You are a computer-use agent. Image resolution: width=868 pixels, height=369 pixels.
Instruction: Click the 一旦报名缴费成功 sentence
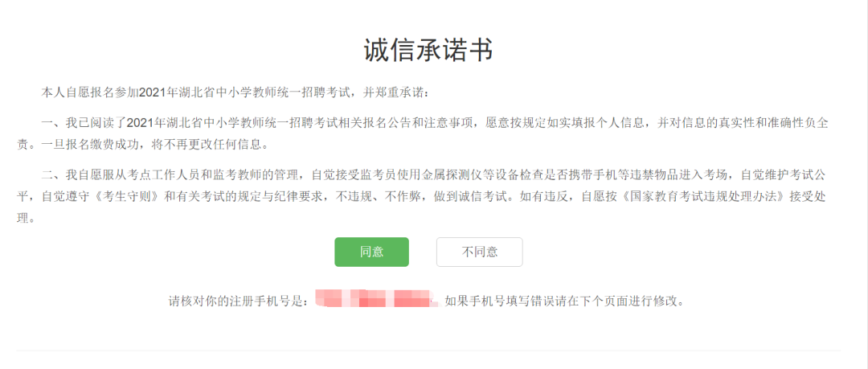(92, 146)
